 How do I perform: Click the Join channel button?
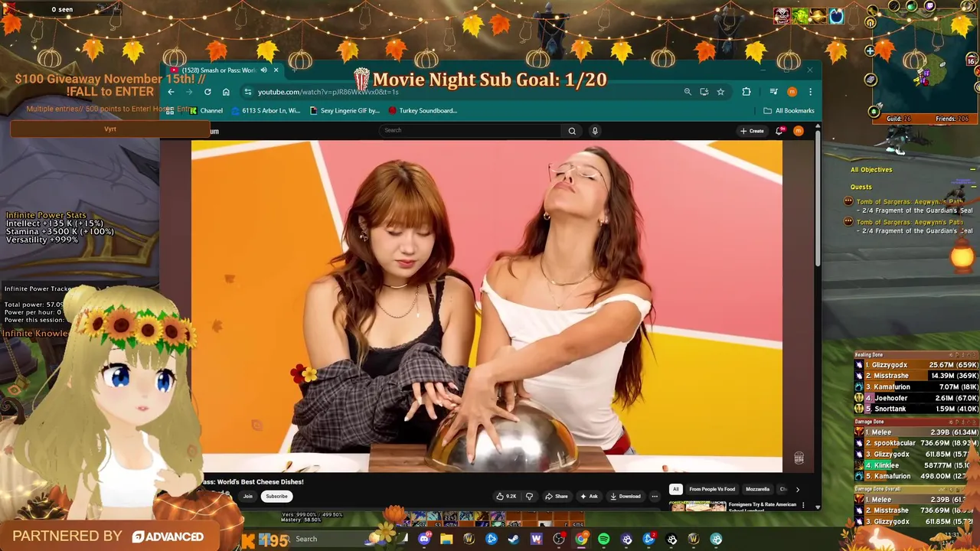[247, 496]
